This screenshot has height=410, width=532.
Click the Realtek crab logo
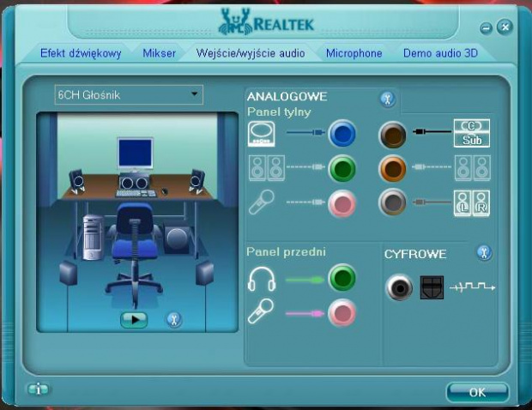(235, 22)
